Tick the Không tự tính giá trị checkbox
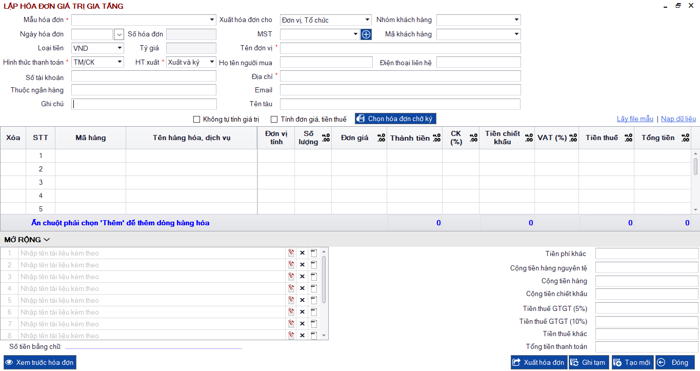Image resolution: width=700 pixels, height=371 pixels. click(x=196, y=119)
